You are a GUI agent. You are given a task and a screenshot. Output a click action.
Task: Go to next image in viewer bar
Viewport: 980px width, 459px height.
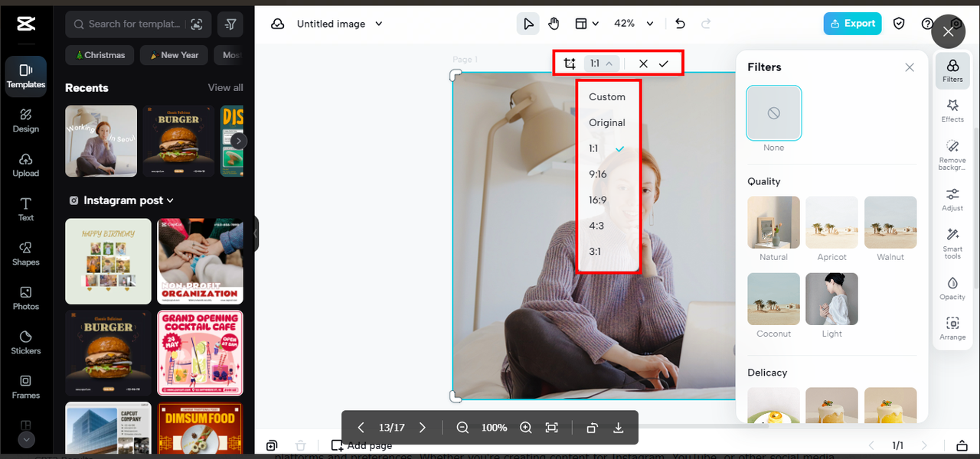click(422, 428)
